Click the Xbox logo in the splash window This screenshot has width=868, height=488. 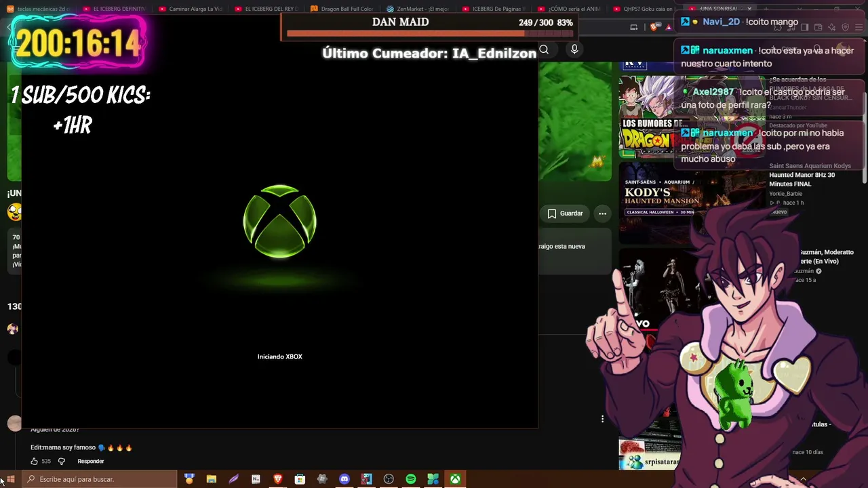pos(280,222)
